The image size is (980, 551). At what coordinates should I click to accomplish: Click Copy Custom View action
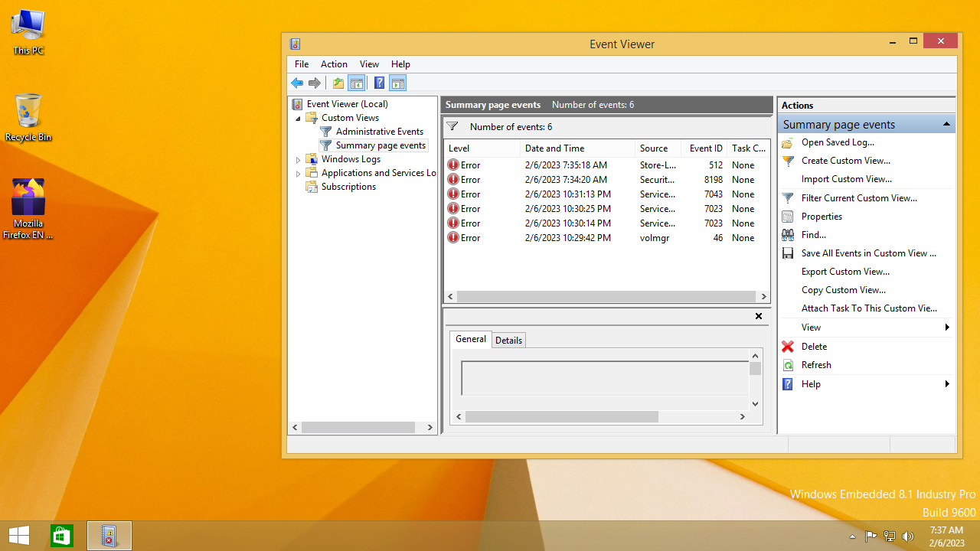pyautogui.click(x=843, y=290)
